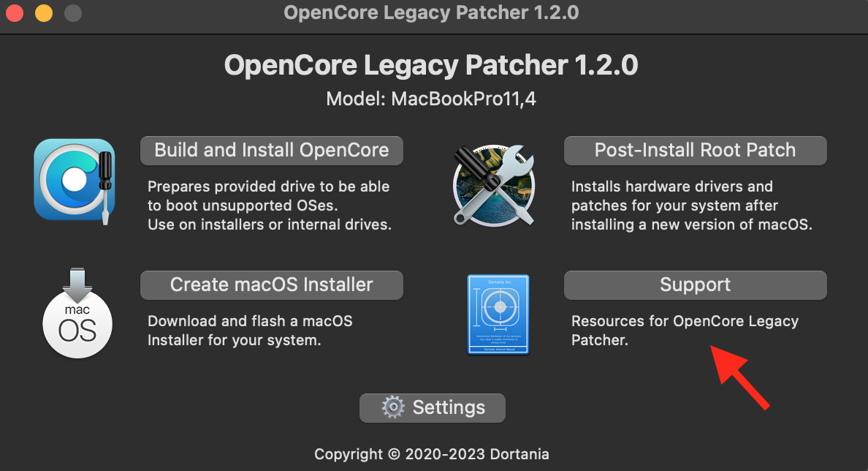
Task: Click the Build and Install OpenCore button
Action: coord(271,151)
